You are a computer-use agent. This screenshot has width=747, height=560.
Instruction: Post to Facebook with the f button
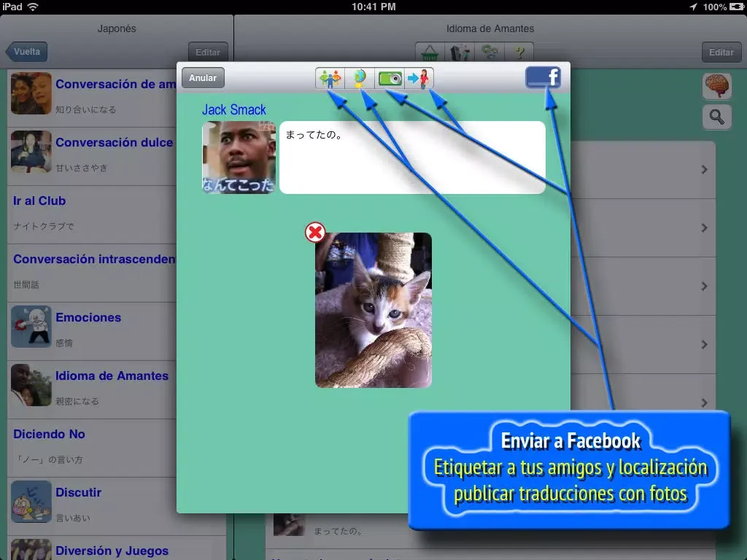click(x=543, y=77)
